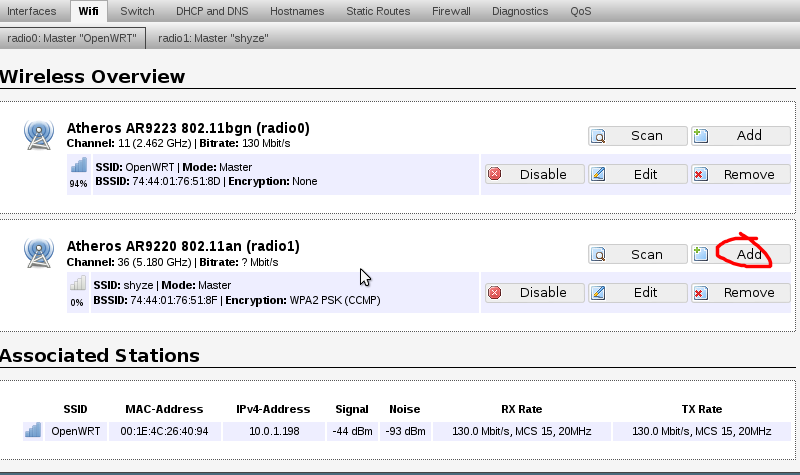Click the RX Rate value cell

tap(522, 431)
